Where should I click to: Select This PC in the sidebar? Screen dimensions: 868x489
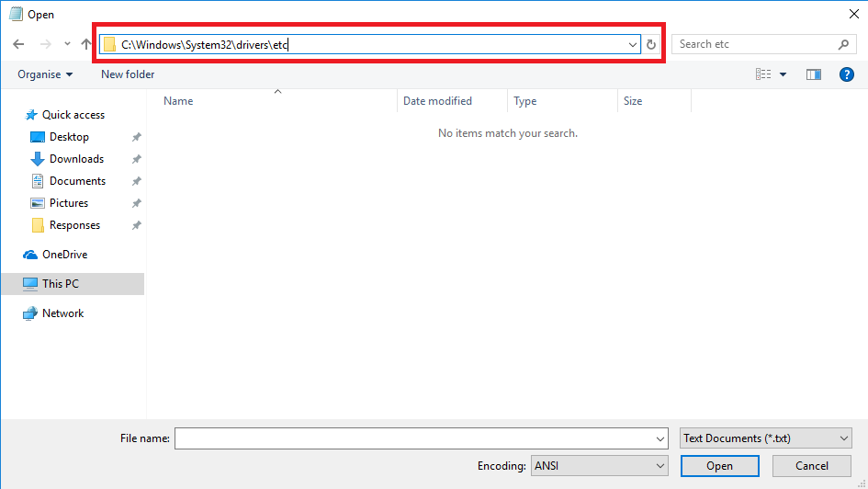pyautogui.click(x=73, y=283)
